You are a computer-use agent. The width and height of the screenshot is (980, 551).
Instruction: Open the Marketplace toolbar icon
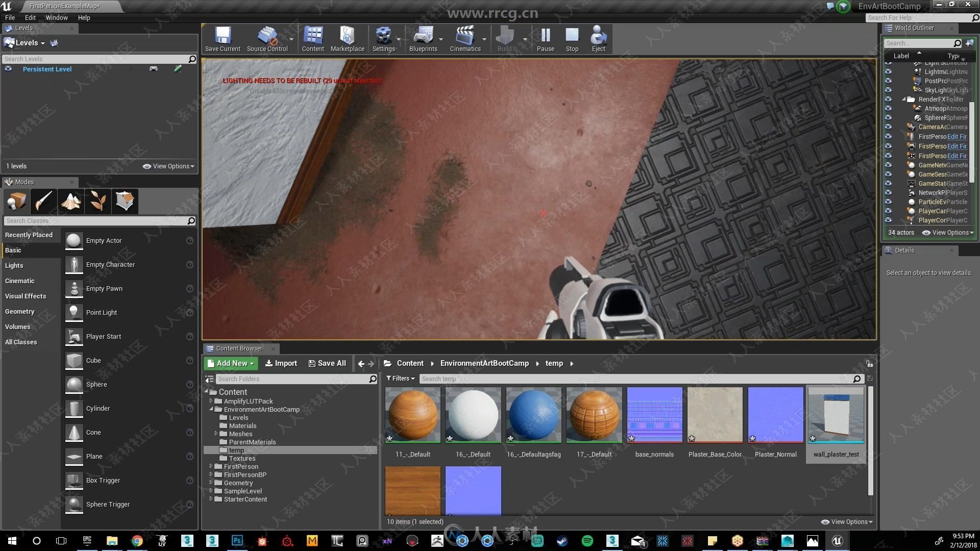(x=348, y=39)
